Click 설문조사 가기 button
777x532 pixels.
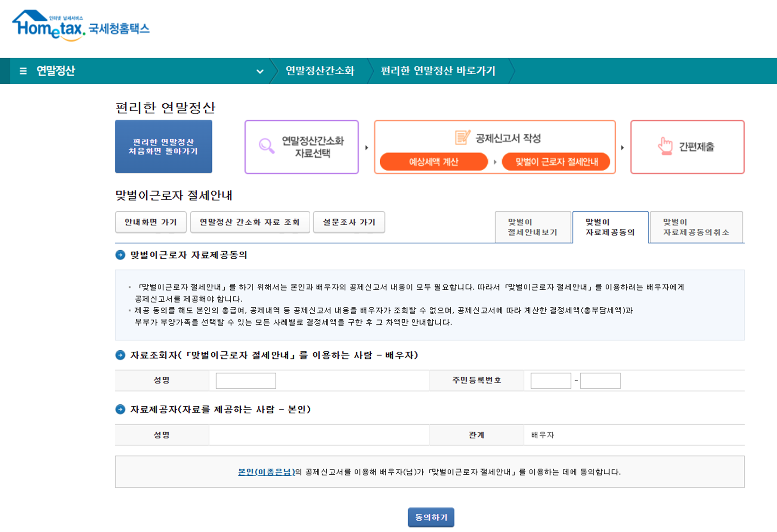[x=349, y=222]
